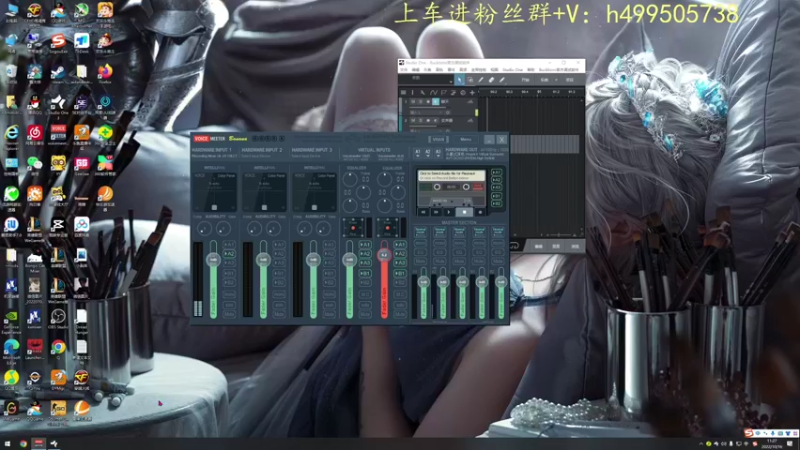
Task: Enable monitor on track 1 in Studio One
Action: coord(436,102)
